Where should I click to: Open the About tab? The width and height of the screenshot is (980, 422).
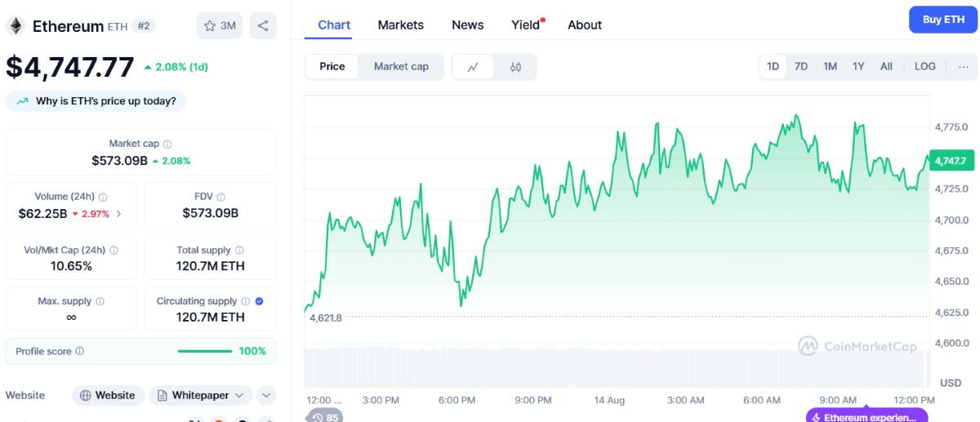[585, 25]
